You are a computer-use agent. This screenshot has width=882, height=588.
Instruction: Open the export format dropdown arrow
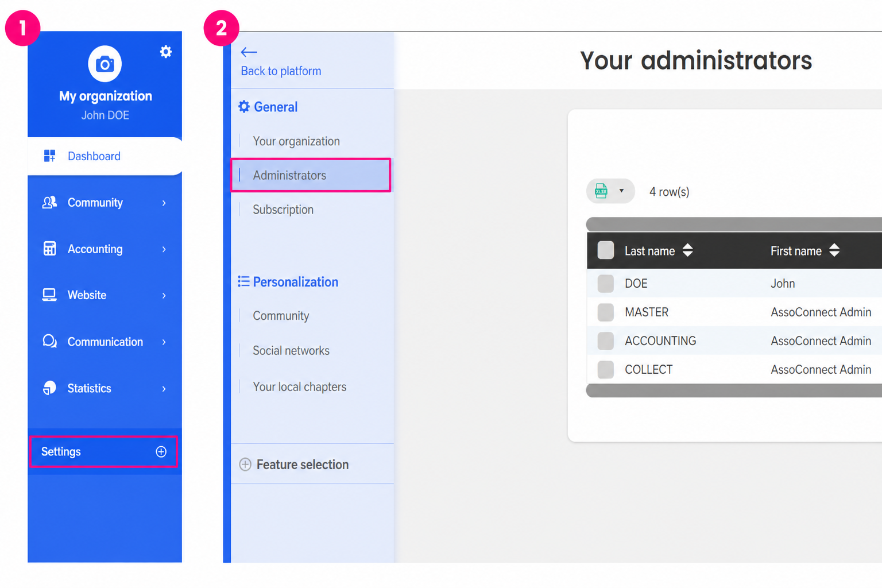621,191
